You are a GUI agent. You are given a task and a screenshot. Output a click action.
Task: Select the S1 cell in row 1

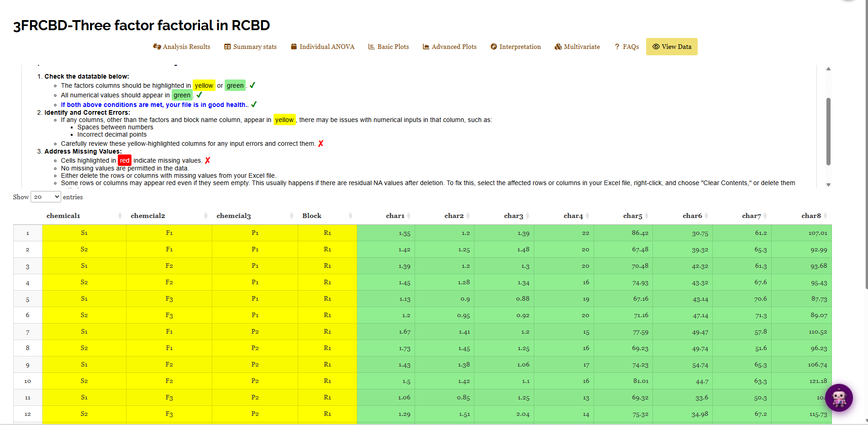coord(84,233)
